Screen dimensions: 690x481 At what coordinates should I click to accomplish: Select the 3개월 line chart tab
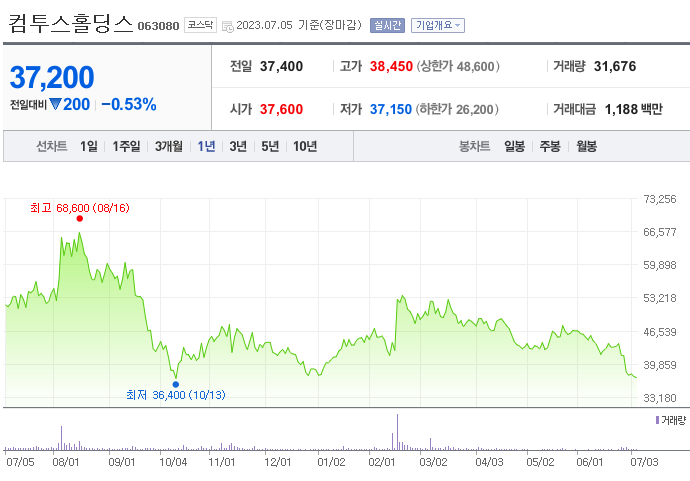coord(169,146)
